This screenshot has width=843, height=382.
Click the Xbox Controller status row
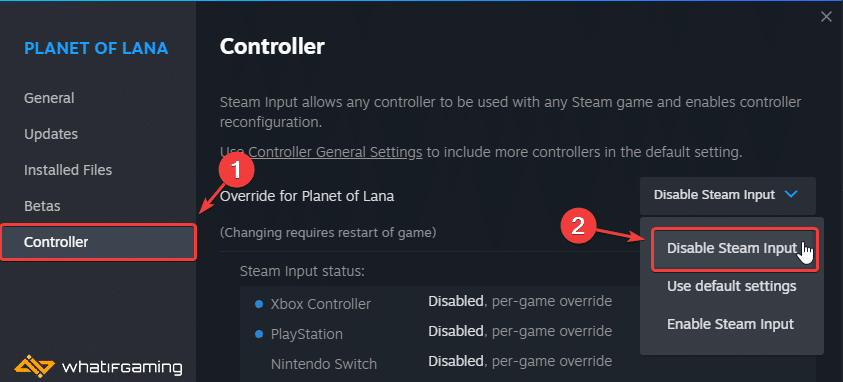coord(434,303)
